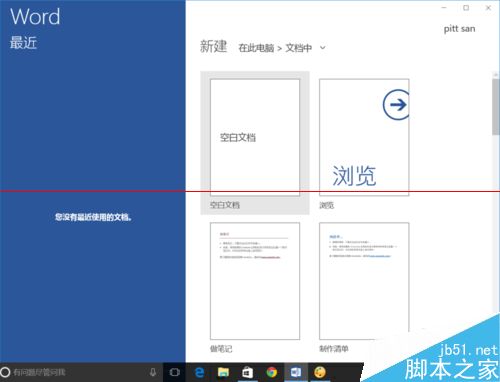Click the 文档中 breadcrumb
Screen dimensions: 500x382
[x=299, y=48]
